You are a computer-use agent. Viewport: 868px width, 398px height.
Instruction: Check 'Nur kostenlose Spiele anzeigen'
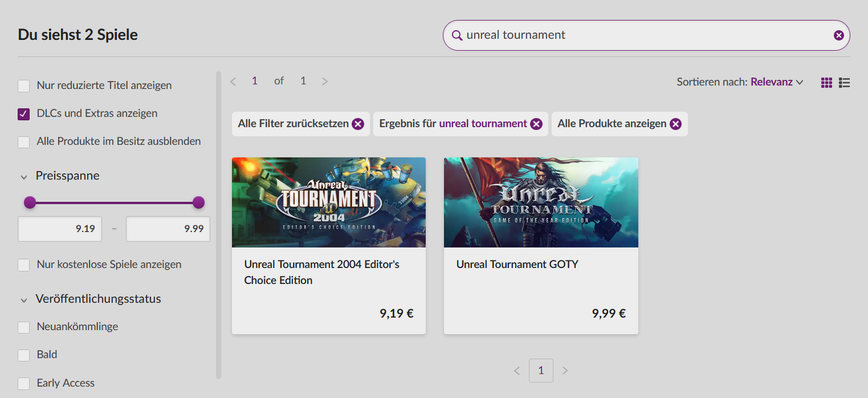click(23, 265)
